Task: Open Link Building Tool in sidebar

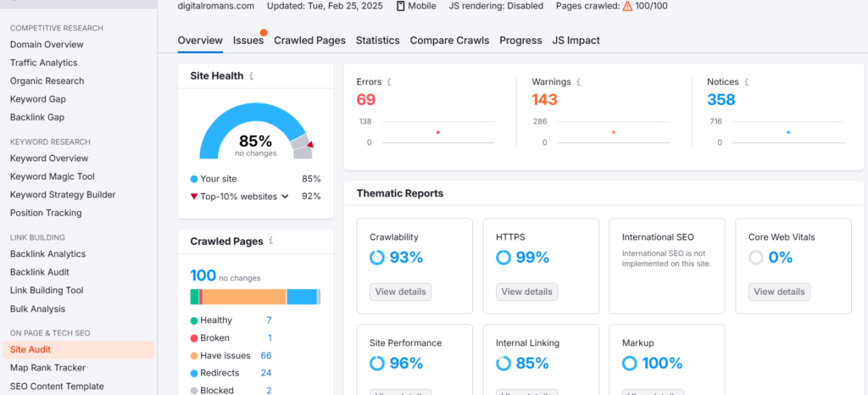Action: coord(47,291)
